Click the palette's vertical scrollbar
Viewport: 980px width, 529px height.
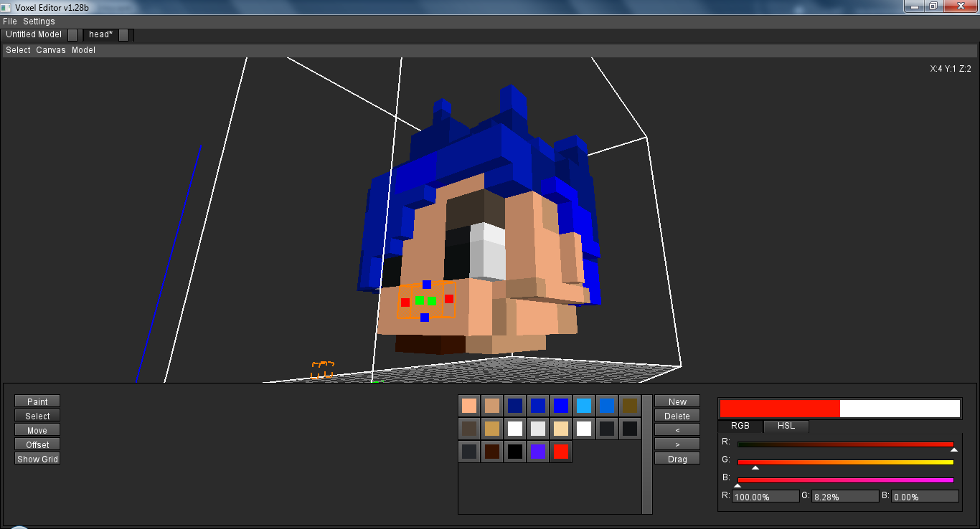pyautogui.click(x=647, y=454)
